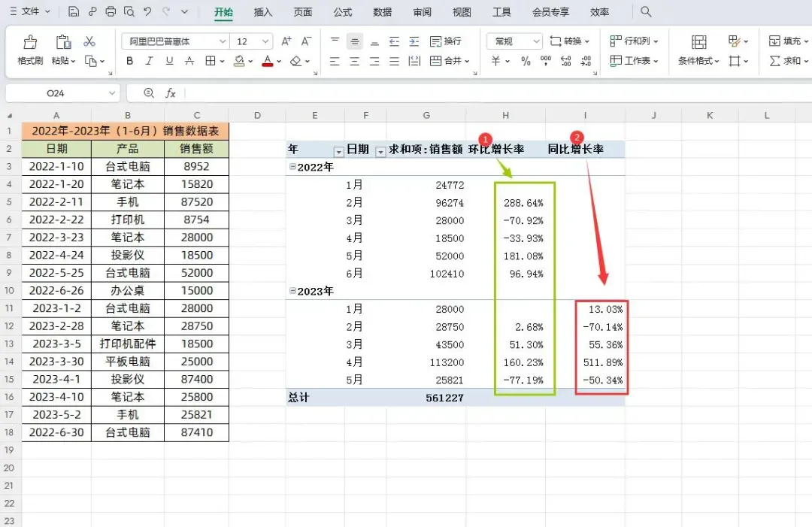Toggle Bold formatting button
Screen dimensions: 812x527
point(129,61)
